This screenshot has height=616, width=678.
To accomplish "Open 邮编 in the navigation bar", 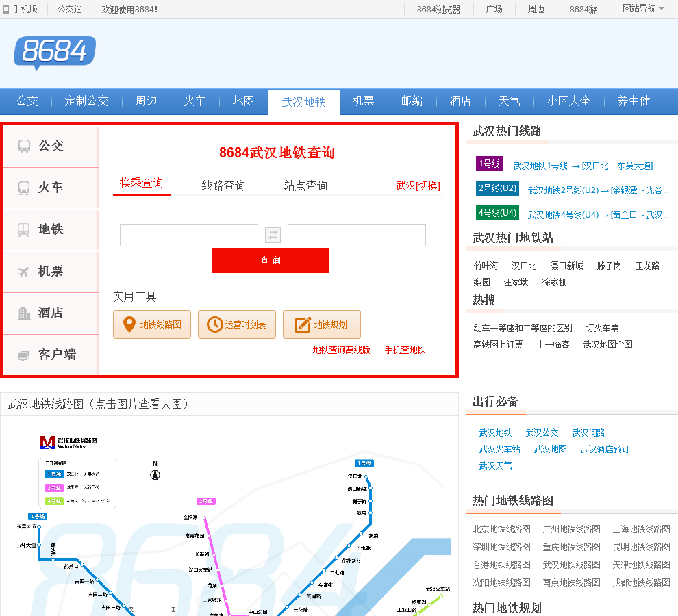I will [x=412, y=101].
